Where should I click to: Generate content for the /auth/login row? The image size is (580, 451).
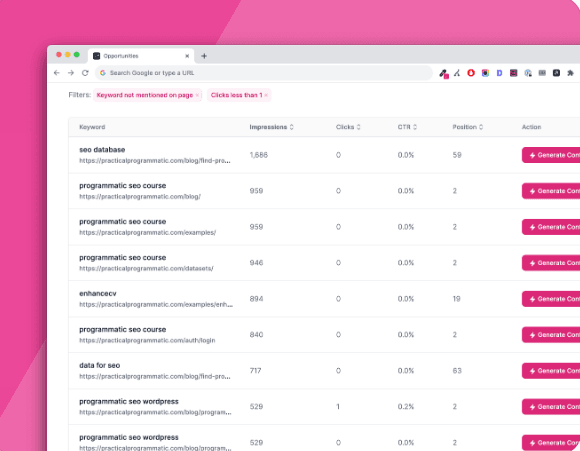[x=551, y=334]
